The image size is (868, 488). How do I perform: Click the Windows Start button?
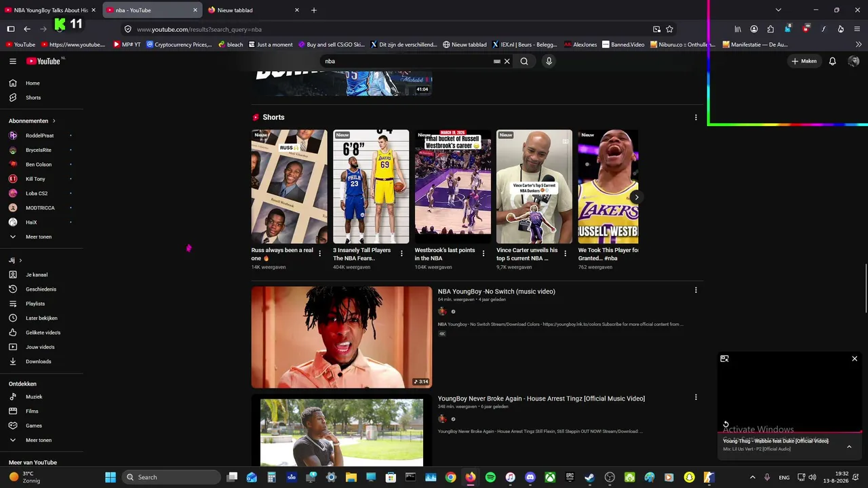click(x=111, y=477)
